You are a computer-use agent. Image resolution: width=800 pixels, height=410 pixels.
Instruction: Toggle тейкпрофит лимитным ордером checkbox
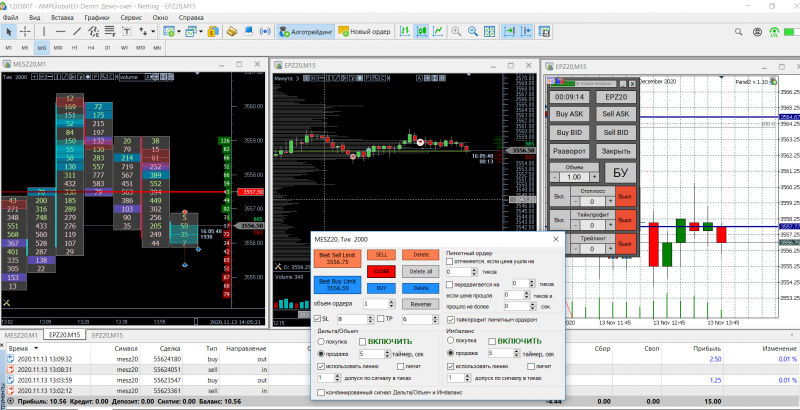(451, 320)
